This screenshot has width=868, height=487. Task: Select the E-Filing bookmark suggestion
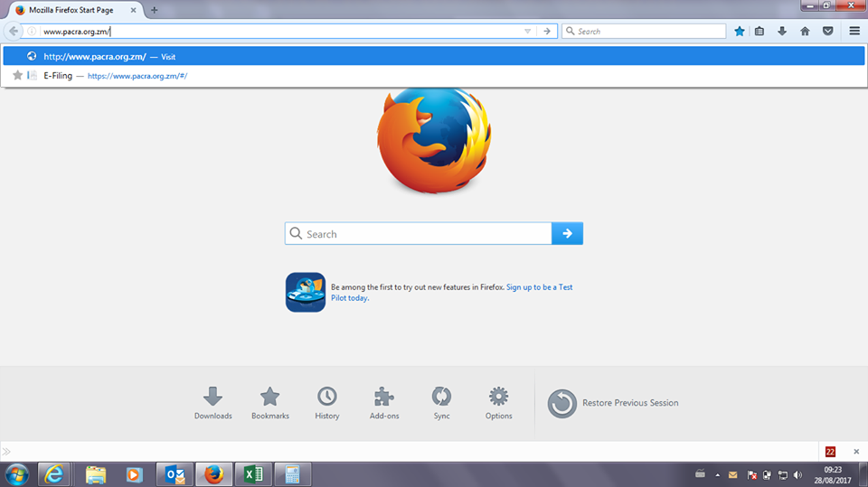point(434,76)
